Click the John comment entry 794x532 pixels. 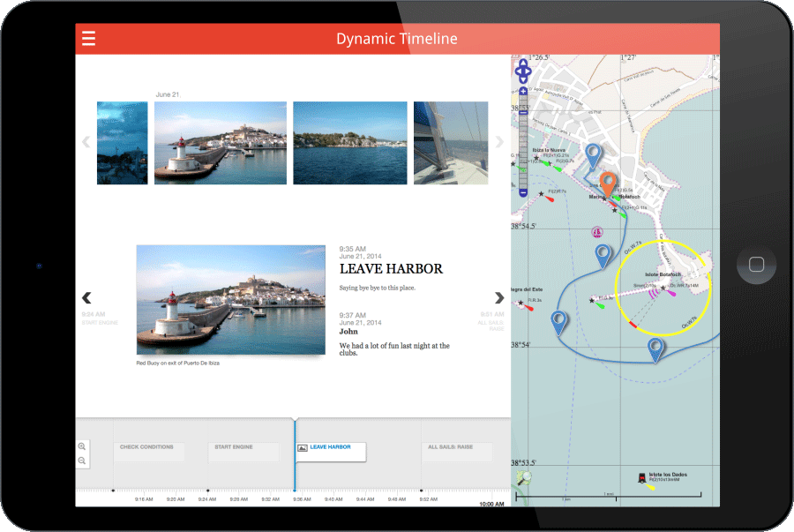coord(394,334)
